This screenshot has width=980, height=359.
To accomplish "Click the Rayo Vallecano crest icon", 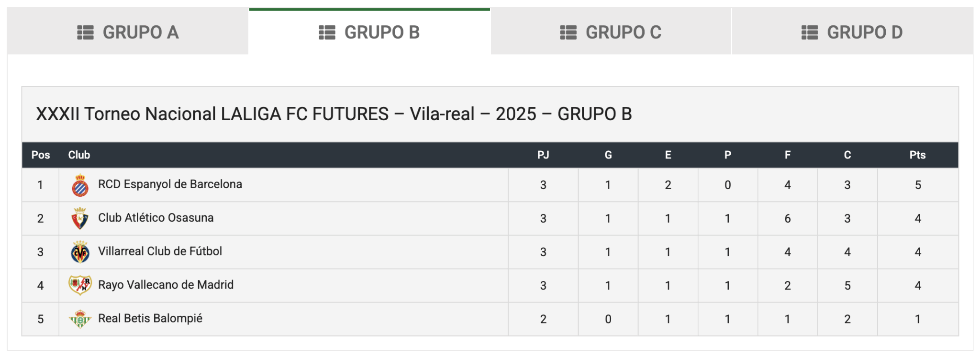I will 80,285.
